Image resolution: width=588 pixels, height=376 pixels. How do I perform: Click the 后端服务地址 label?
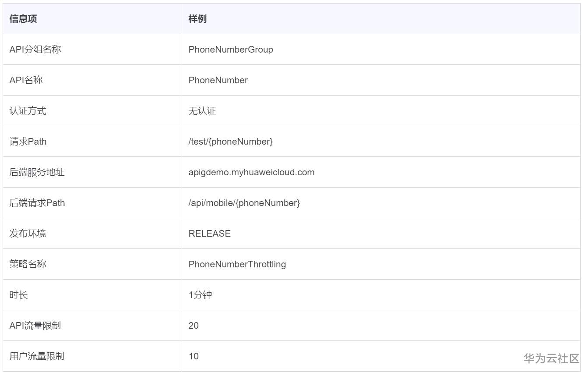37,172
